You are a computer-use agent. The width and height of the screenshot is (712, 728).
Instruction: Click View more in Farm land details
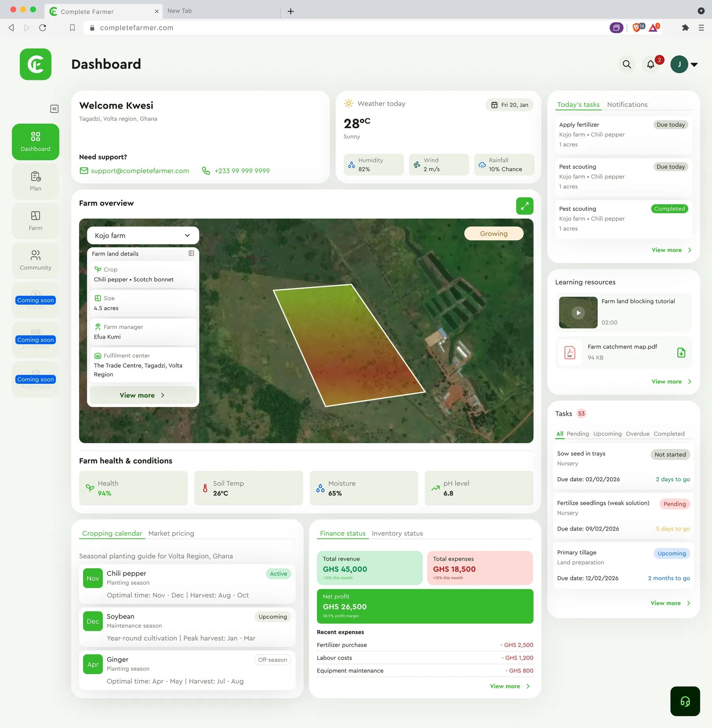(143, 395)
